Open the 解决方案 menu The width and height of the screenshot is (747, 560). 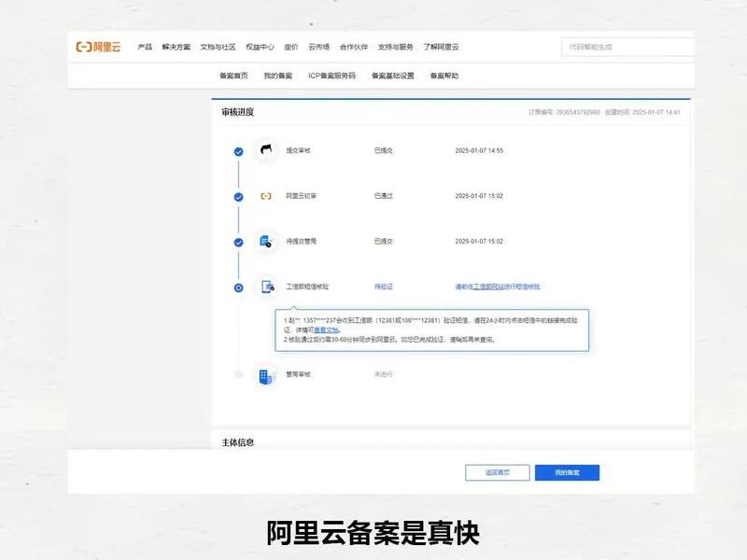[x=176, y=47]
